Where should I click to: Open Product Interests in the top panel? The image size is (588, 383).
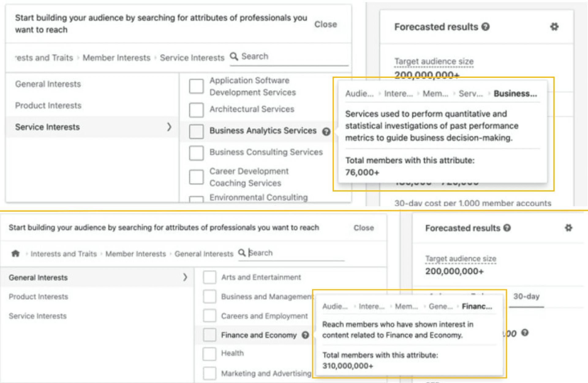tap(48, 105)
